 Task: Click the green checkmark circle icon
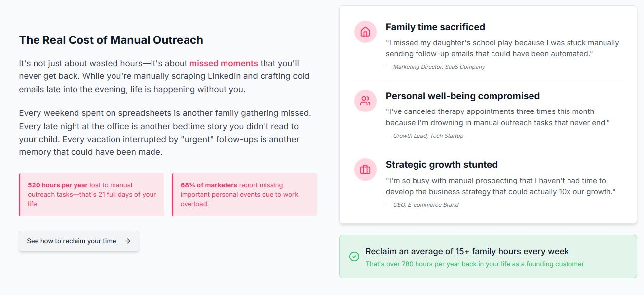[354, 257]
